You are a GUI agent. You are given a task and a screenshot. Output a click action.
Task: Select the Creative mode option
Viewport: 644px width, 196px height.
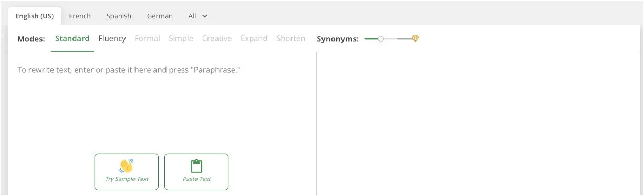point(217,38)
